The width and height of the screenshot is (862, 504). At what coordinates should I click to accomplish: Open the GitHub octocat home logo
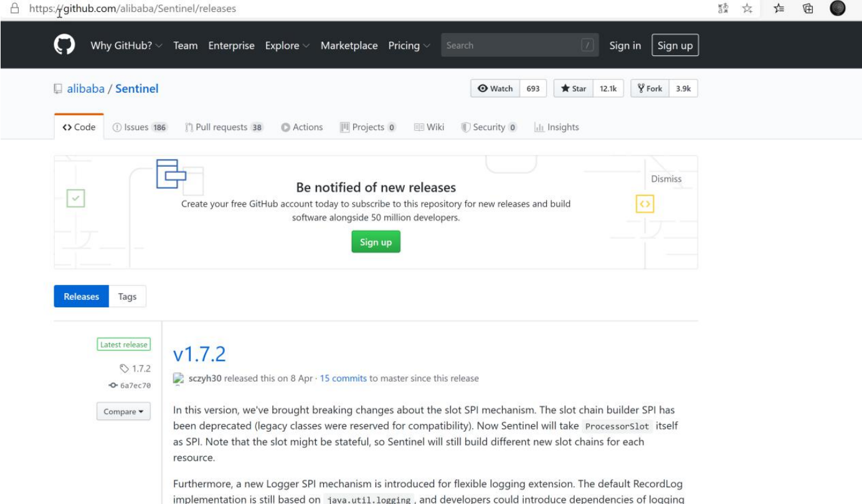pos(65,45)
